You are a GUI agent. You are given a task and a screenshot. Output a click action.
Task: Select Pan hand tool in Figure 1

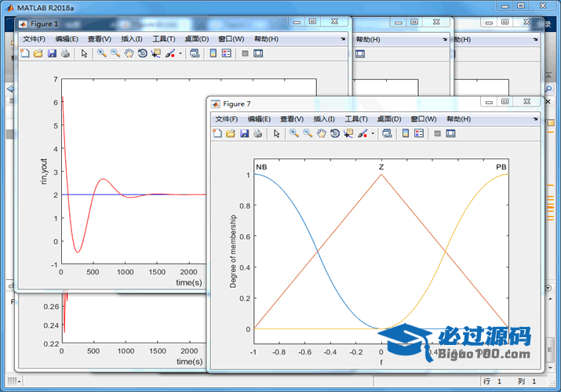129,53
